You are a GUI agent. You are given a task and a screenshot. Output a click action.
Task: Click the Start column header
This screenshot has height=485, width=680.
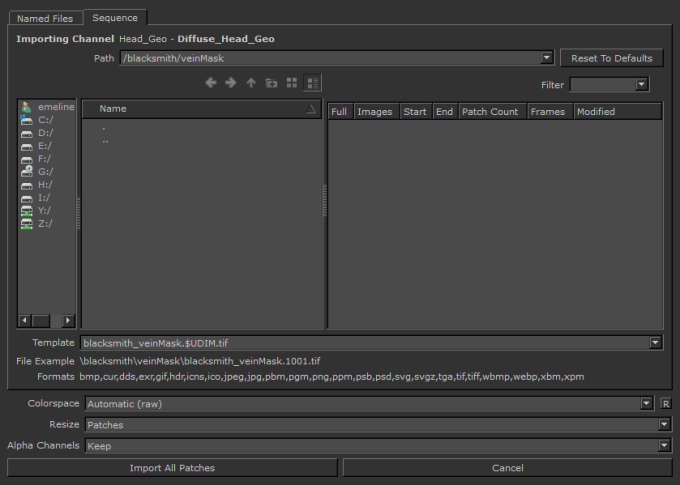(416, 112)
